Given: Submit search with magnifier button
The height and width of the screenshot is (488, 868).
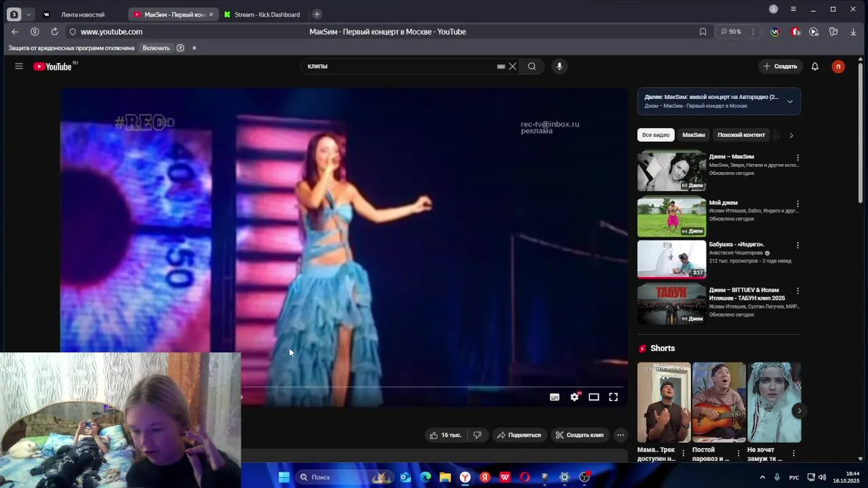Looking at the screenshot, I should [532, 66].
